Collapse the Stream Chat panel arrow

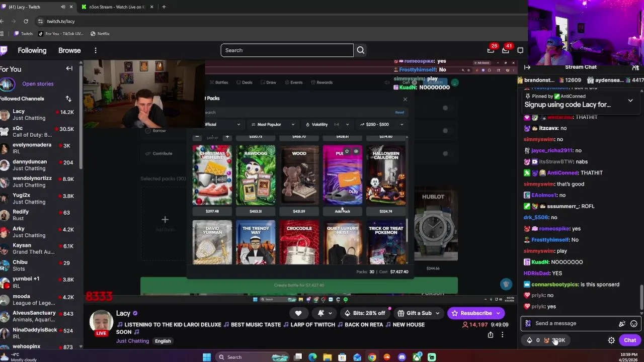(527, 67)
